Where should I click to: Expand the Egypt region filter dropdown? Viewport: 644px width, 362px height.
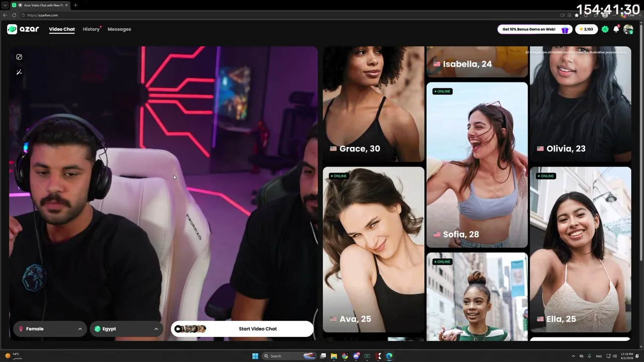pyautogui.click(x=126, y=329)
